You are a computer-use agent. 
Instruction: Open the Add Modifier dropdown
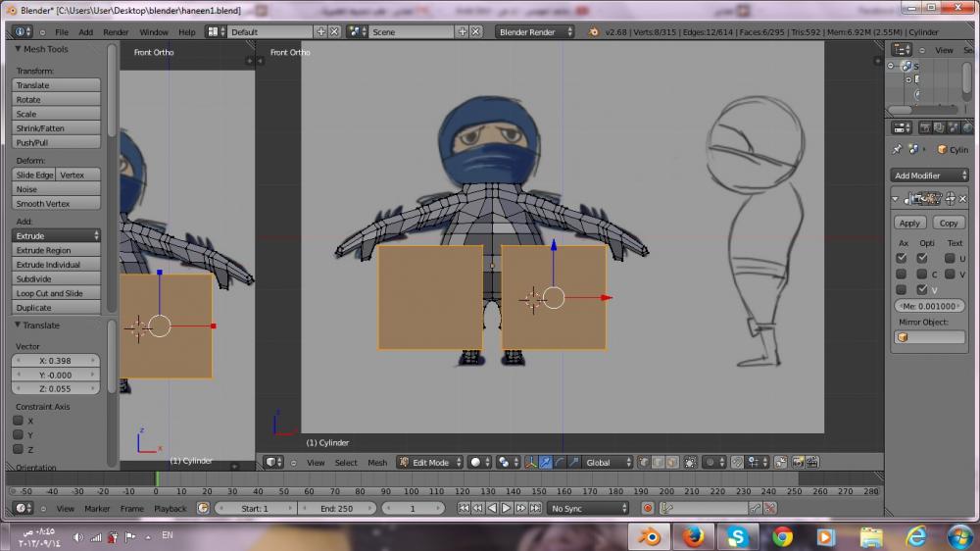pos(929,175)
